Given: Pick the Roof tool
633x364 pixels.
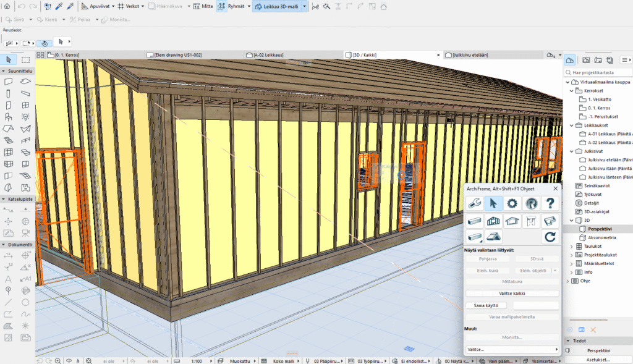Looking at the screenshot, I should pos(8,129).
